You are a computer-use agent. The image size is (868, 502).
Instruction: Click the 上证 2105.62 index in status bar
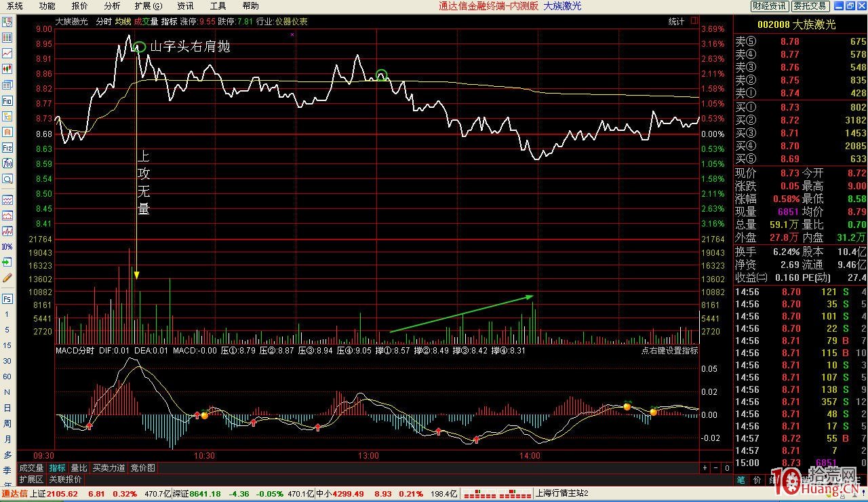pyautogui.click(x=55, y=494)
